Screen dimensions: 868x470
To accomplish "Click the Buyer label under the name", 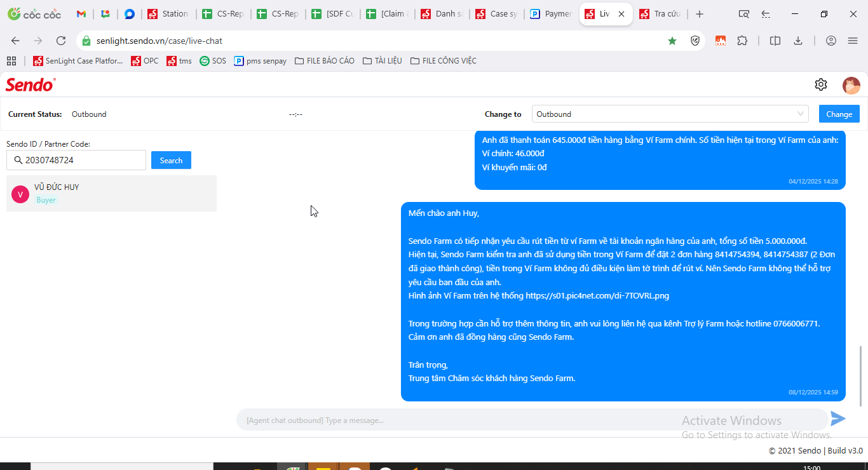I will coord(46,200).
